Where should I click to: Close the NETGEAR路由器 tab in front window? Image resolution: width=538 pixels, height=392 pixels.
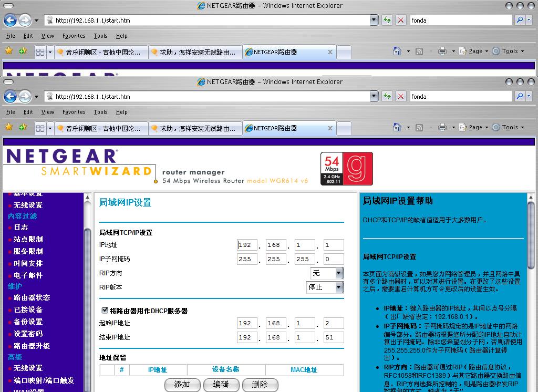(330, 128)
